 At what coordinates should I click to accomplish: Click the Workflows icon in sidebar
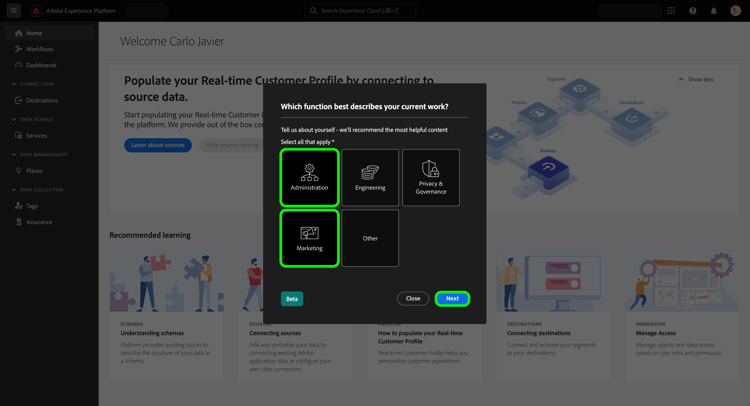(19, 49)
